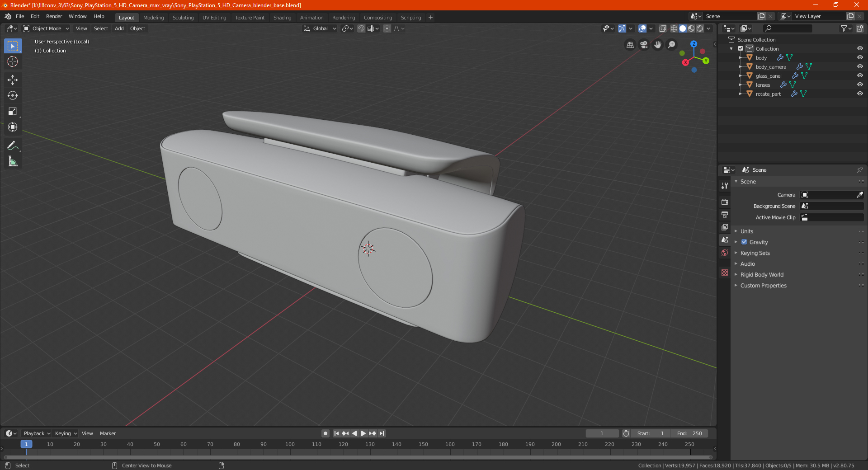
Task: Select the Select Box tool
Action: tap(13, 46)
